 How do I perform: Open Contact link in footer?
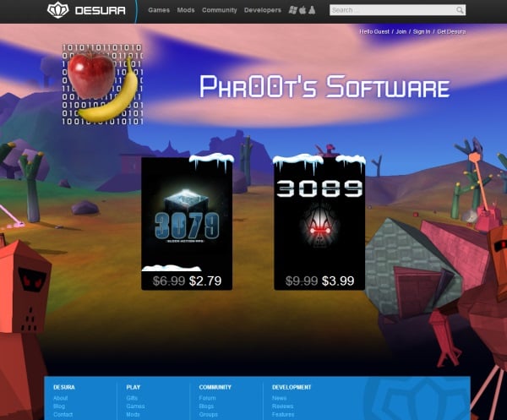tap(63, 414)
